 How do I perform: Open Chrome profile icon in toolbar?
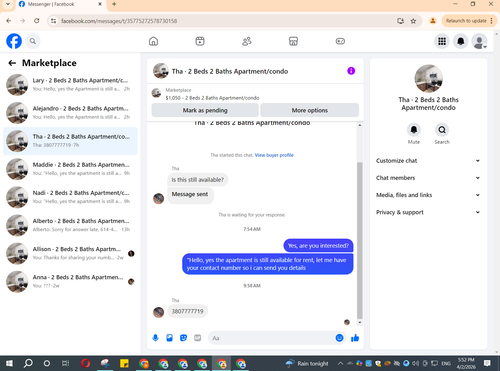point(433,21)
